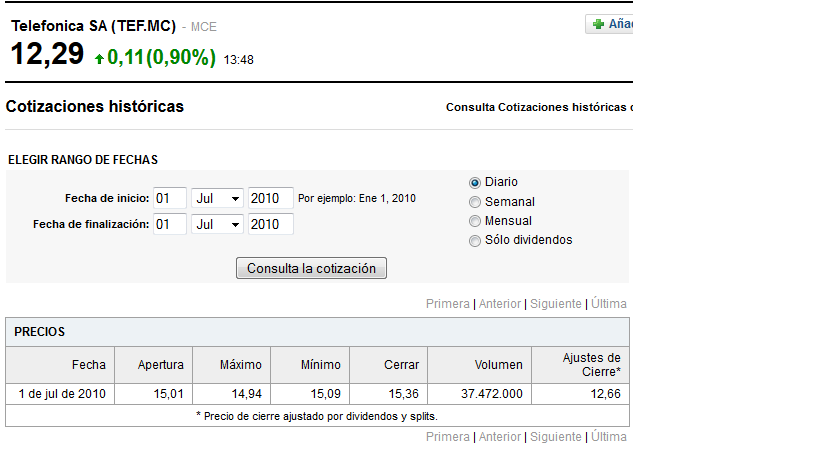Click the Cerrar column header
Image resolution: width=819 pixels, height=460 pixels.
click(x=389, y=365)
